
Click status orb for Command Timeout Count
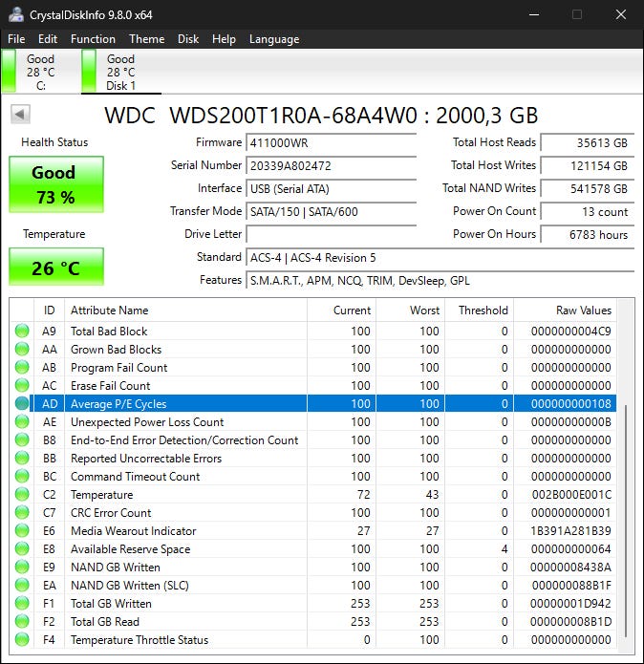coord(22,477)
